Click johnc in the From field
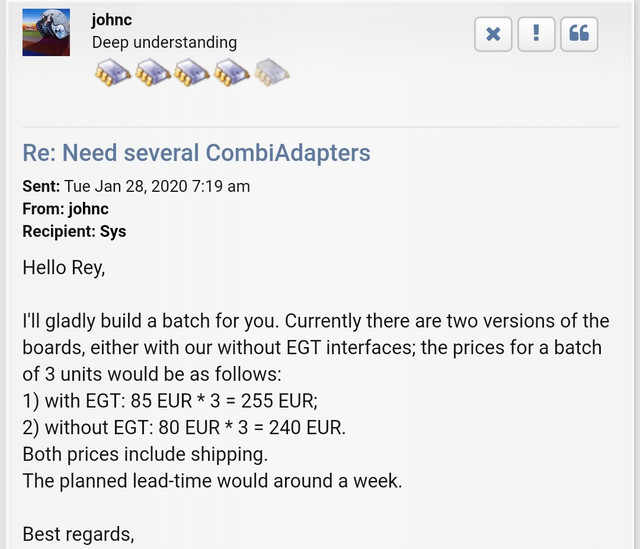640x549 pixels. pos(89,209)
